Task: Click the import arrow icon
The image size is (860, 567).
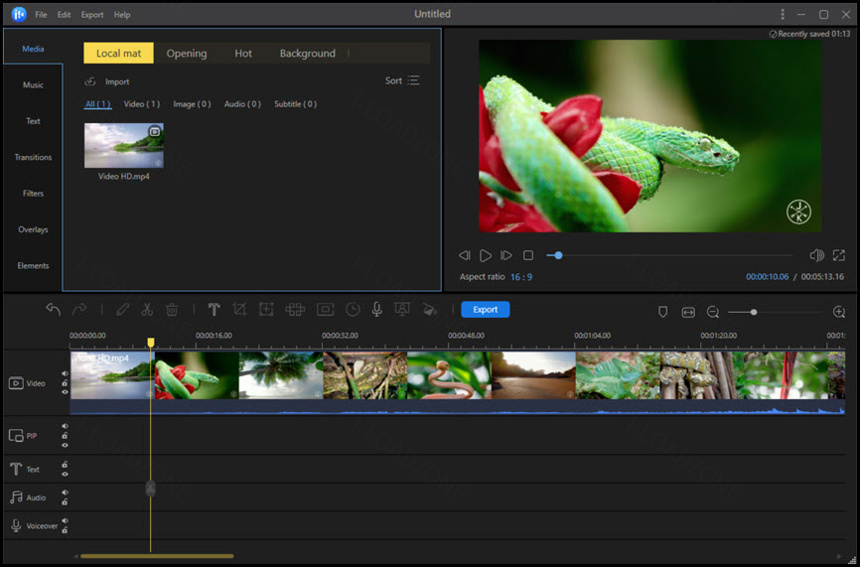Action: (90, 82)
